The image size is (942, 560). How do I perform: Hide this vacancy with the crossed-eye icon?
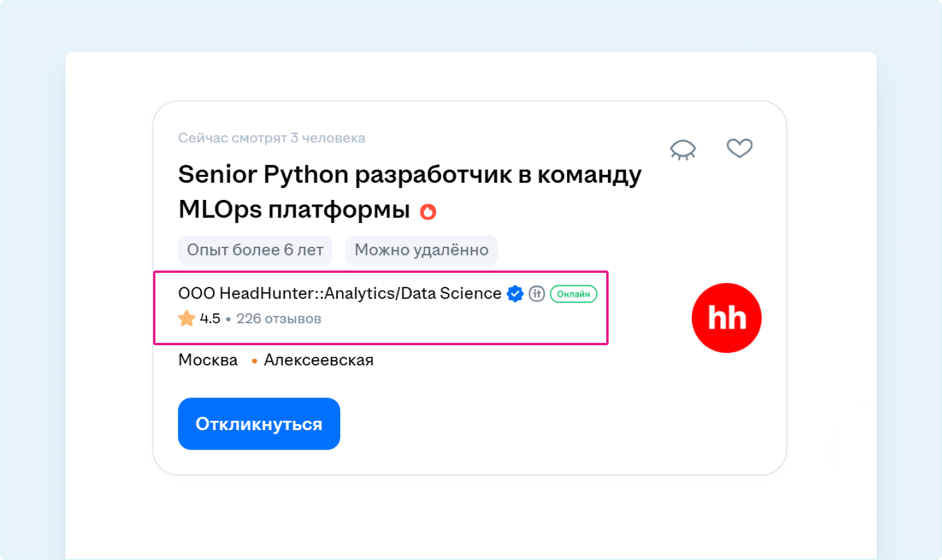[683, 149]
